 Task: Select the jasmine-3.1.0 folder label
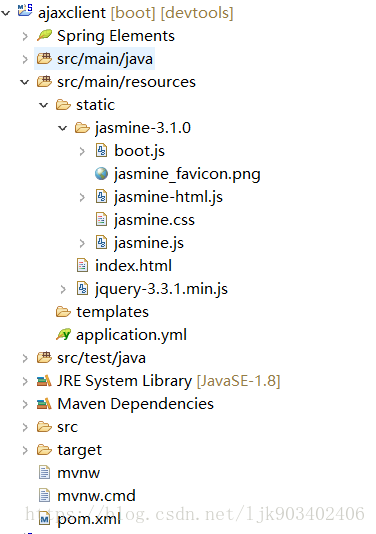[x=143, y=128]
